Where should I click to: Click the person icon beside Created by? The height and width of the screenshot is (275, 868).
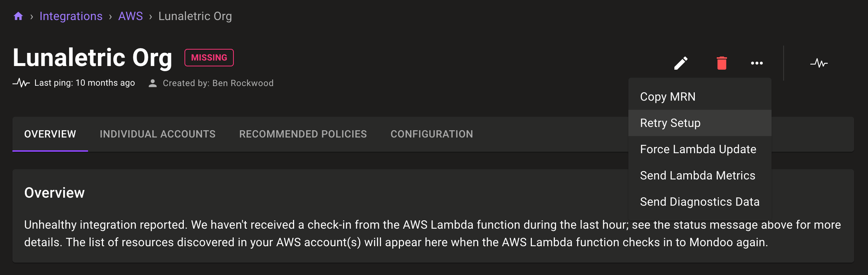153,83
